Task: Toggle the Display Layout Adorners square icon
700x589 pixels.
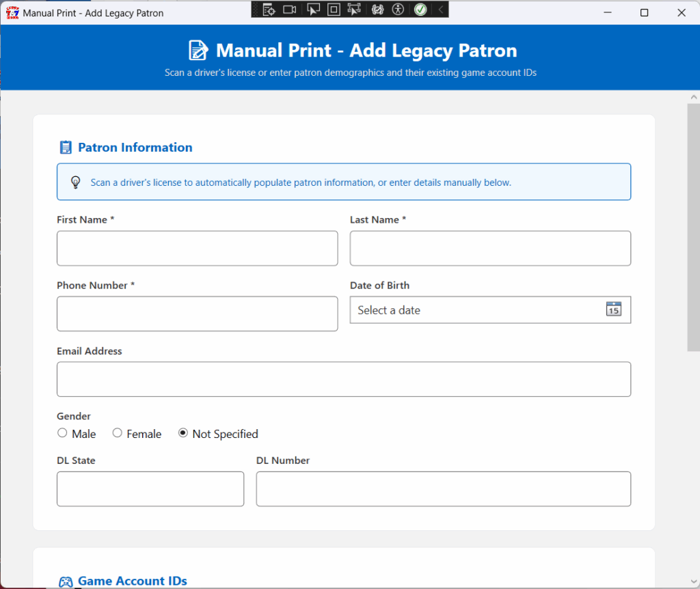Action: pyautogui.click(x=334, y=10)
